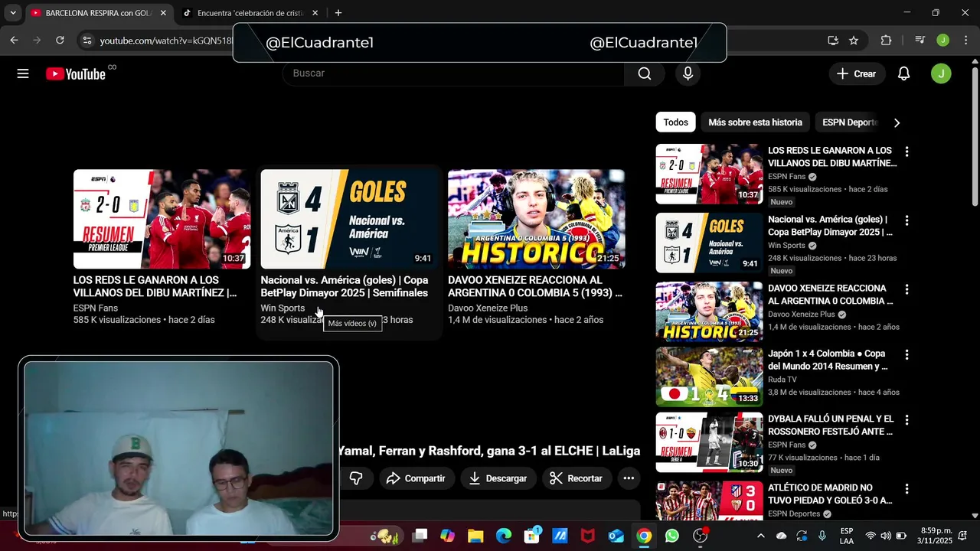Open options menu for ATLÉTICO DE MADRID video
Image resolution: width=980 pixels, height=551 pixels.
[906, 488]
